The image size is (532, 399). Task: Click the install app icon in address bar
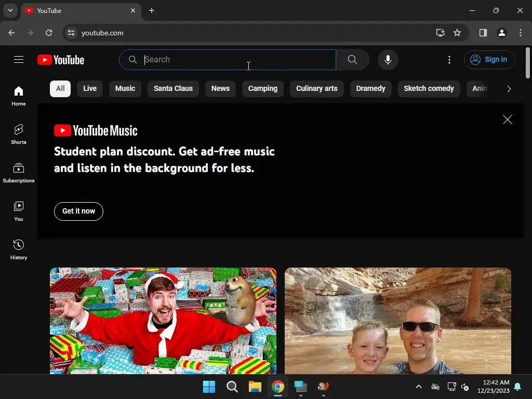(x=440, y=33)
